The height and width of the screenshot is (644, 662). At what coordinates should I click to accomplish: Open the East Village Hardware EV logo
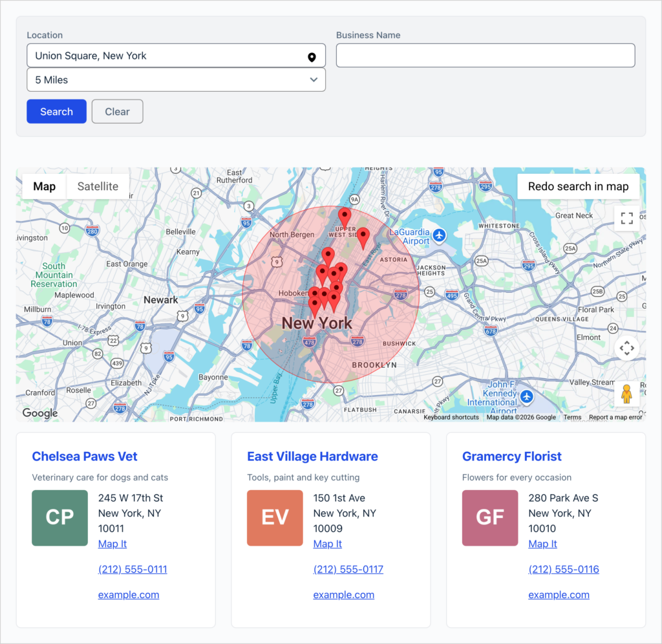275,518
